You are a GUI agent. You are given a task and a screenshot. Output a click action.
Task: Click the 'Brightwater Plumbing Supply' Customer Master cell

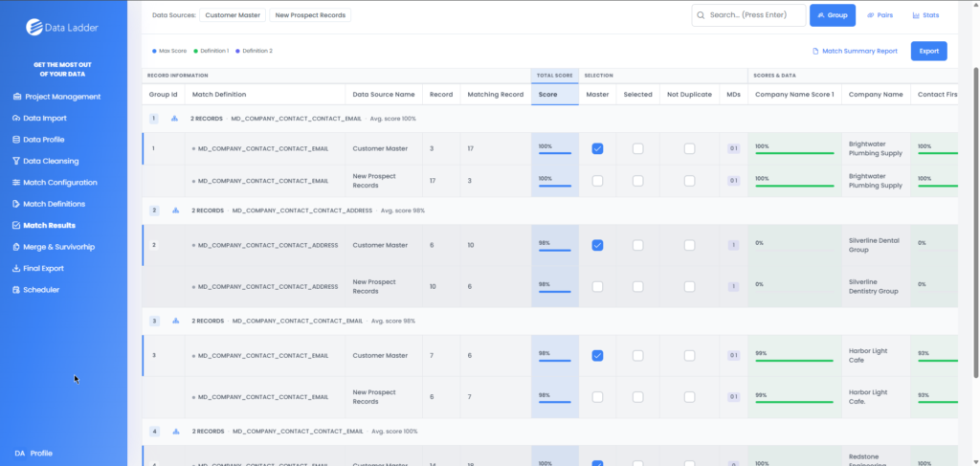tap(876, 148)
